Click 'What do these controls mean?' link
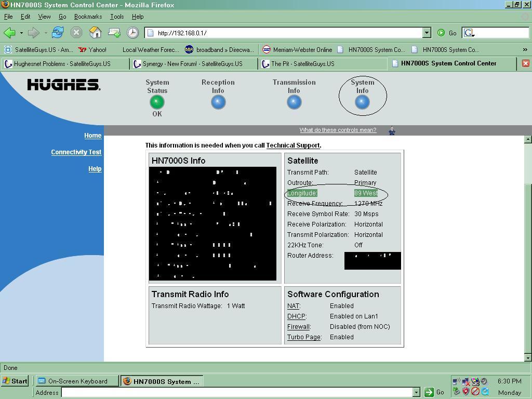This screenshot has width=532, height=399. click(338, 130)
